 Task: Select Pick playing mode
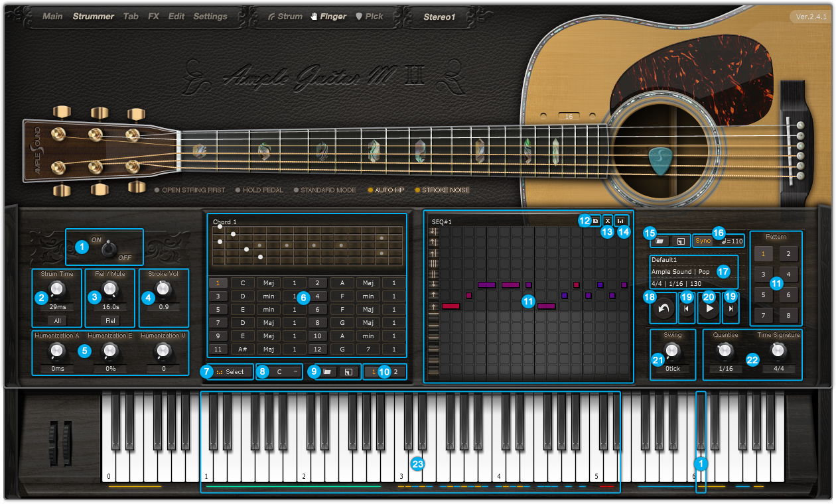click(370, 17)
